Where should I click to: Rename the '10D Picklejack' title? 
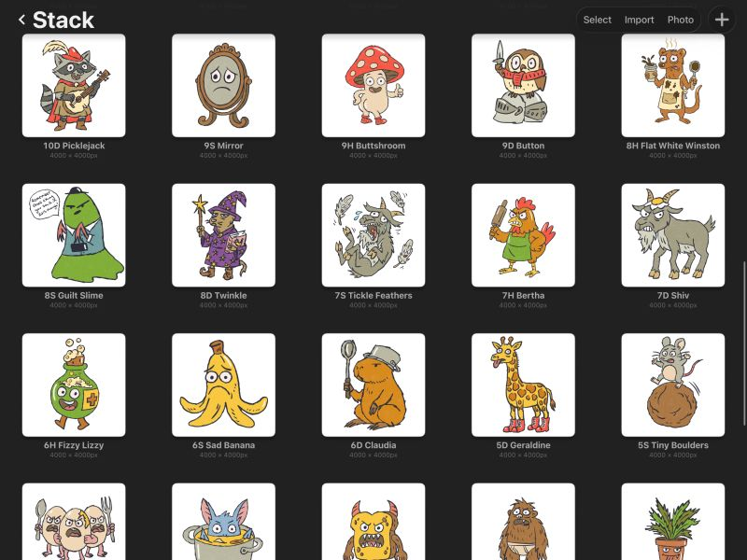tap(74, 146)
